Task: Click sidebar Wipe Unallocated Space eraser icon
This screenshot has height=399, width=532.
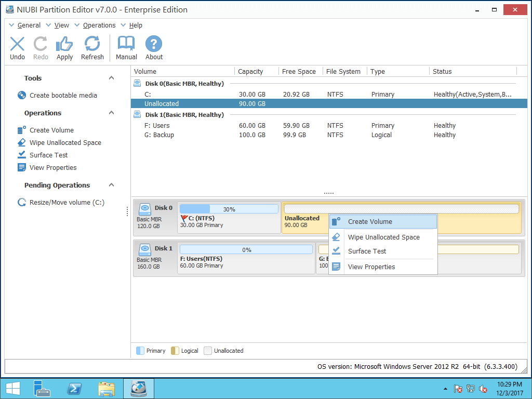Action: [x=22, y=142]
